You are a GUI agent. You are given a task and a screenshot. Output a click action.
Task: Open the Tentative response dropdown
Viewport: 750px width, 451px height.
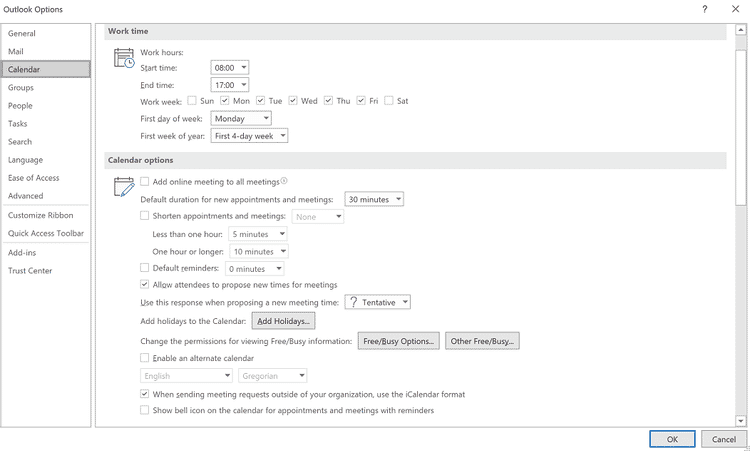(377, 302)
